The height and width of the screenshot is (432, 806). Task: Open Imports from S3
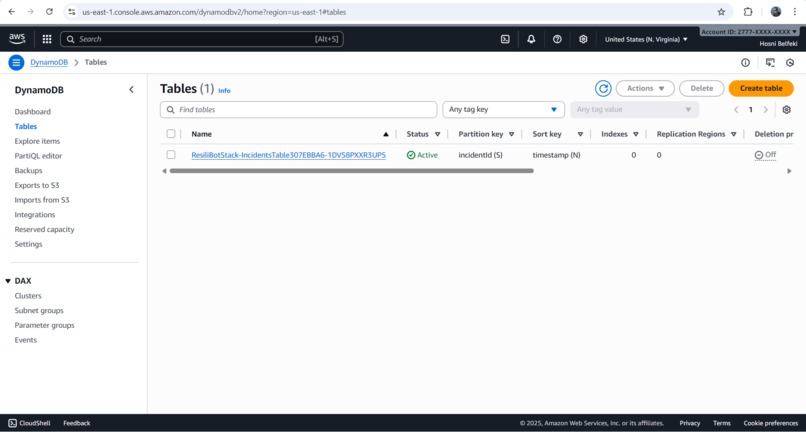pyautogui.click(x=42, y=200)
